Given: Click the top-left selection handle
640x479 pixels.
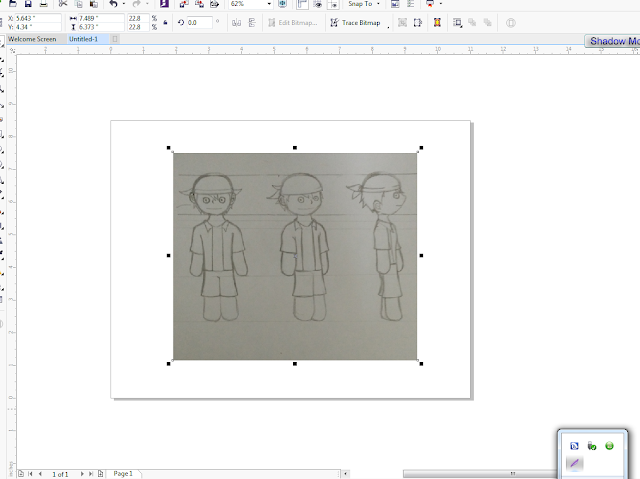Looking at the screenshot, I should [x=169, y=148].
